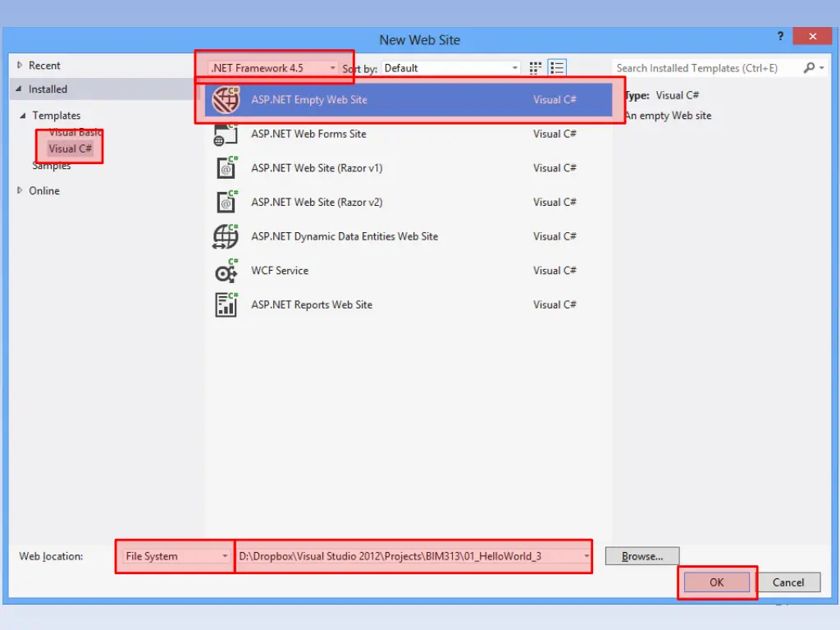Expand the Online section
The width and height of the screenshot is (840, 630).
click(x=20, y=190)
